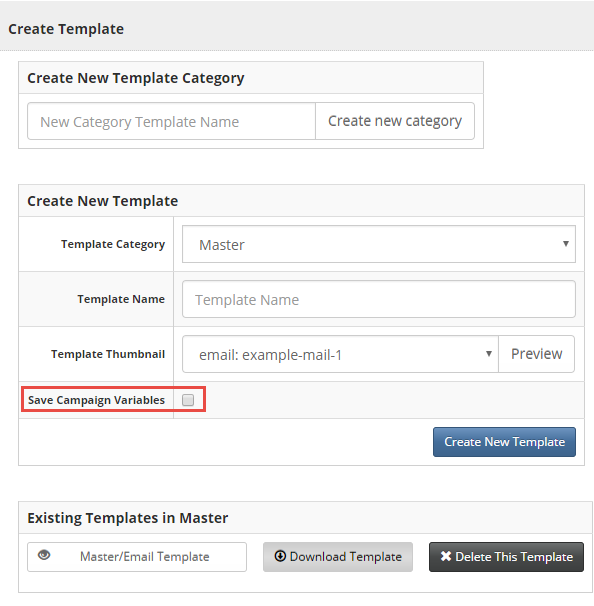Open the Template Category dropdown showing Master
This screenshot has width=594, height=606.
(x=379, y=244)
